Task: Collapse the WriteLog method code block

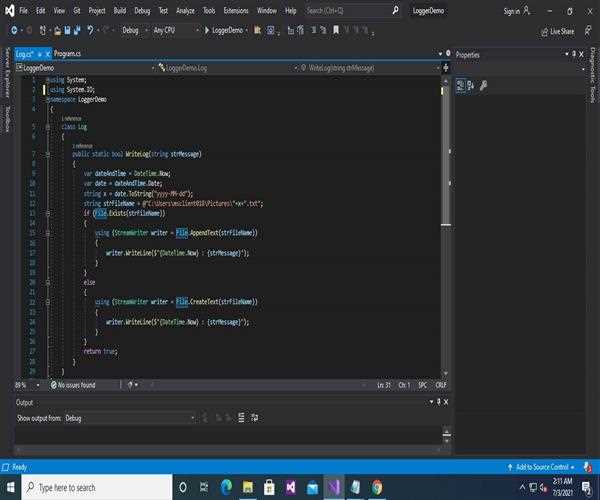Action: pos(47,154)
